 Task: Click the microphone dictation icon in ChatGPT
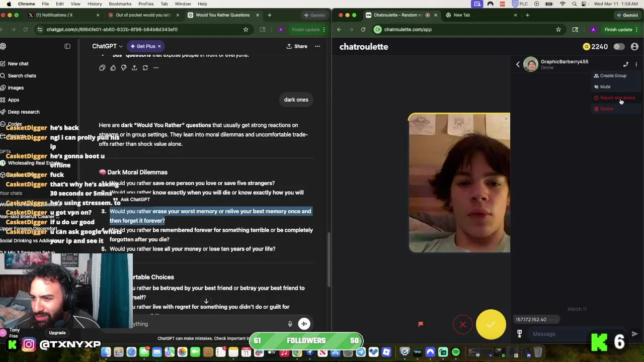click(290, 324)
